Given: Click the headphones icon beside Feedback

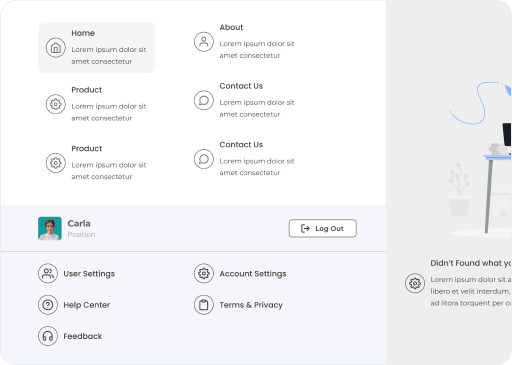Looking at the screenshot, I should click(x=48, y=336).
